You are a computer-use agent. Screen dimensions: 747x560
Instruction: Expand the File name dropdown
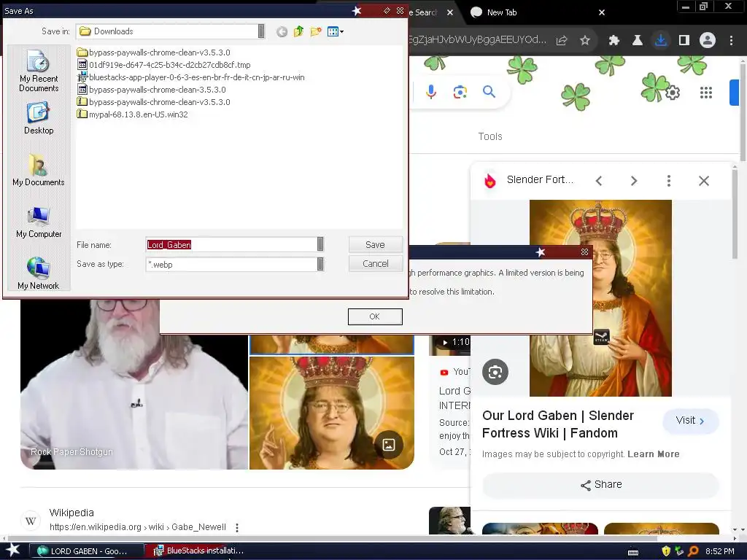pyautogui.click(x=320, y=244)
